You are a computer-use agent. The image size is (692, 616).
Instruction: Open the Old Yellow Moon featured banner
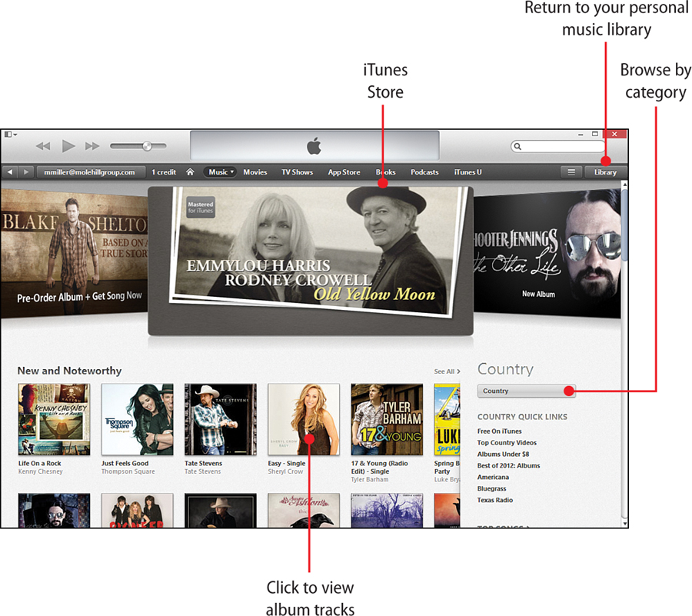[x=311, y=261]
